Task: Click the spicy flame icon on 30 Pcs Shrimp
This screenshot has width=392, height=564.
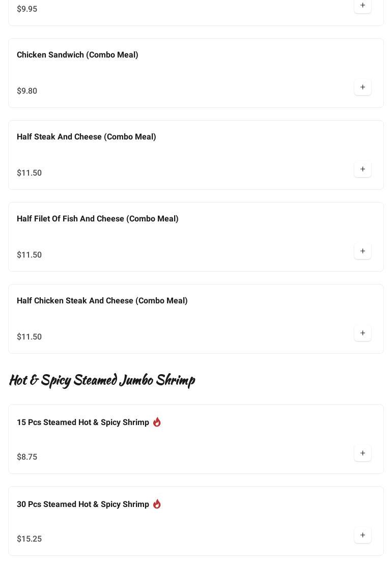Action: coord(157,504)
